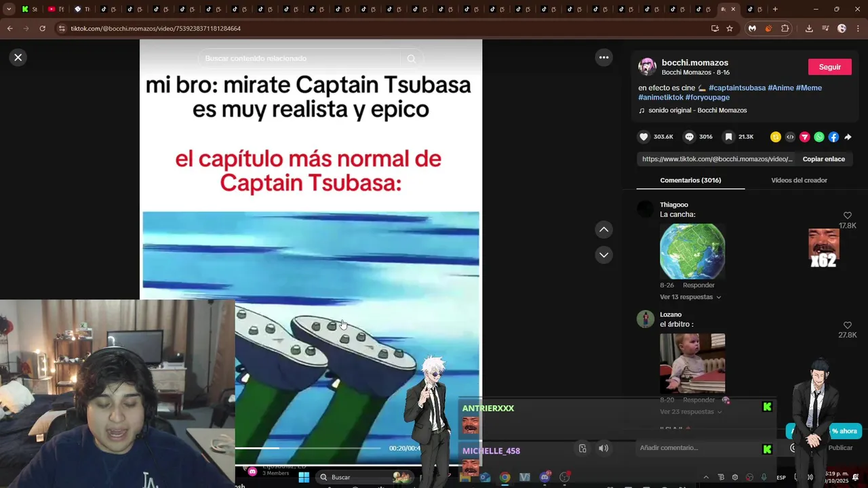This screenshot has height=488, width=868.
Task: Open the #Anime hashtag
Action: (x=781, y=88)
